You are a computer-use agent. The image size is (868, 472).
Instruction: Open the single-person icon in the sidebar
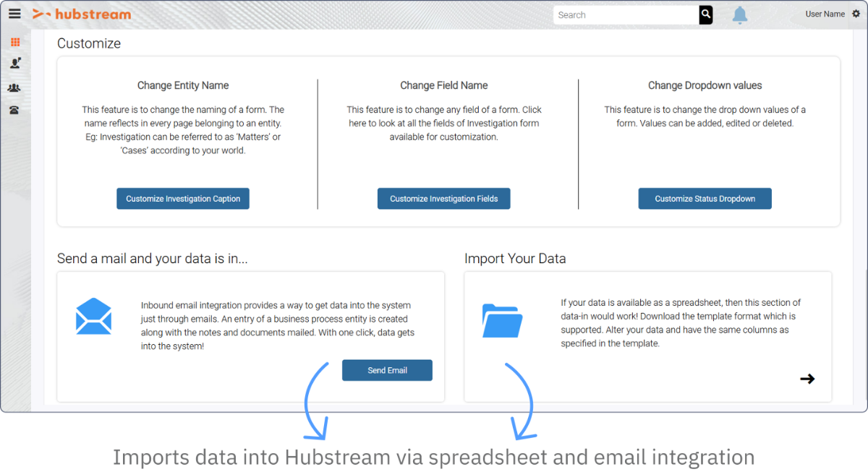[15, 64]
